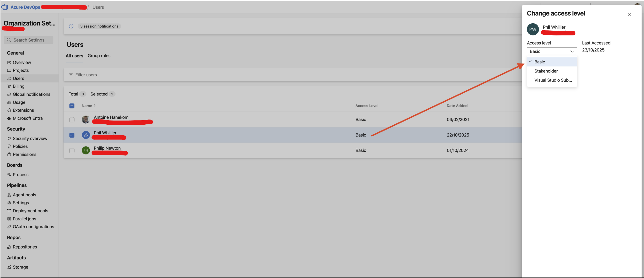Image resolution: width=644 pixels, height=278 pixels.
Task: Open Antoine Hanekom's user entry
Action: [x=111, y=117]
